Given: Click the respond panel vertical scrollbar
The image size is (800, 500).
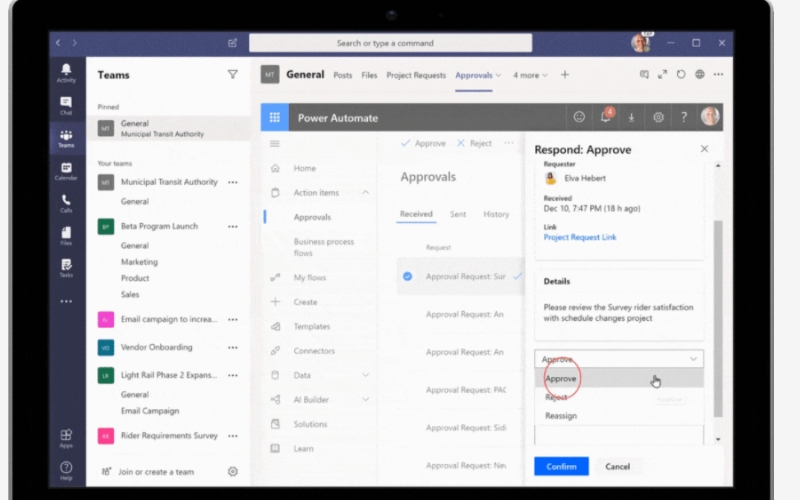Looking at the screenshot, I should pyautogui.click(x=718, y=318).
